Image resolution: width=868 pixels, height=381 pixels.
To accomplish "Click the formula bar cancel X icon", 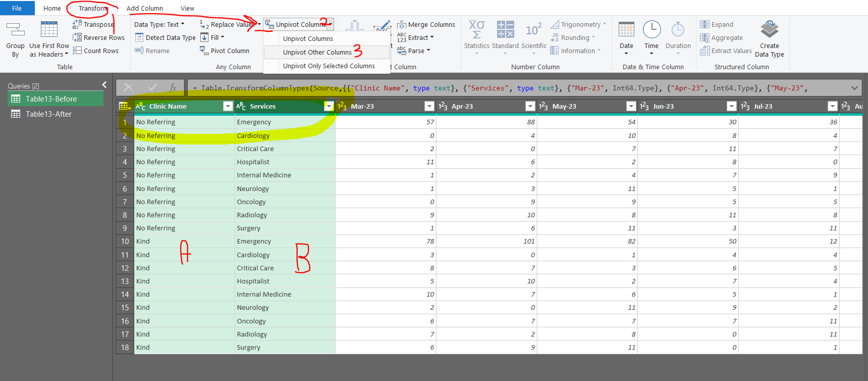I will [x=128, y=87].
